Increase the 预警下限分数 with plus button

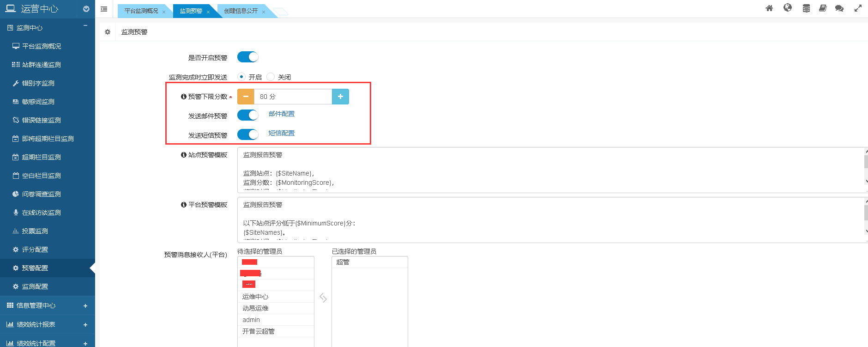click(340, 97)
